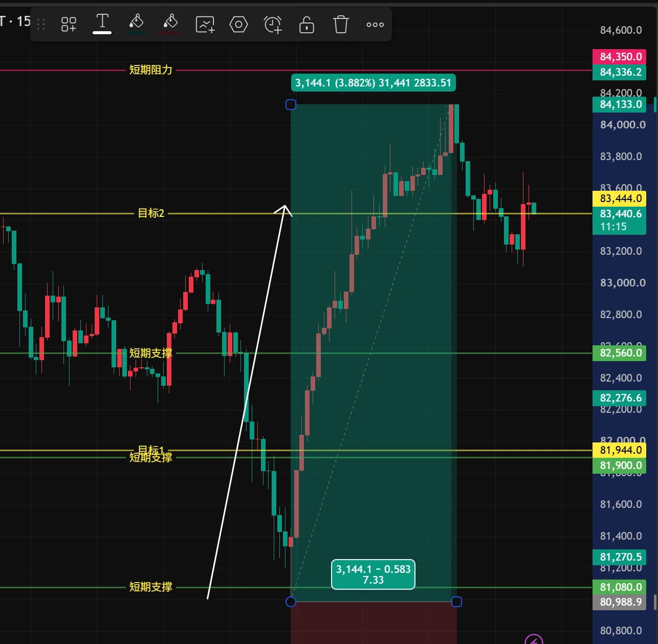Screen dimensions: 658x644
Task: Toggle the lock icon for the drawing
Action: 306,24
